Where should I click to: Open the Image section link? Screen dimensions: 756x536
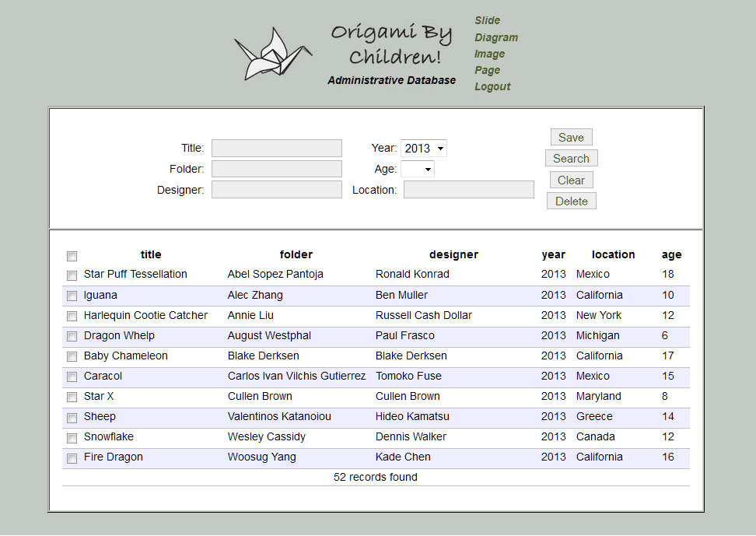[x=490, y=54]
